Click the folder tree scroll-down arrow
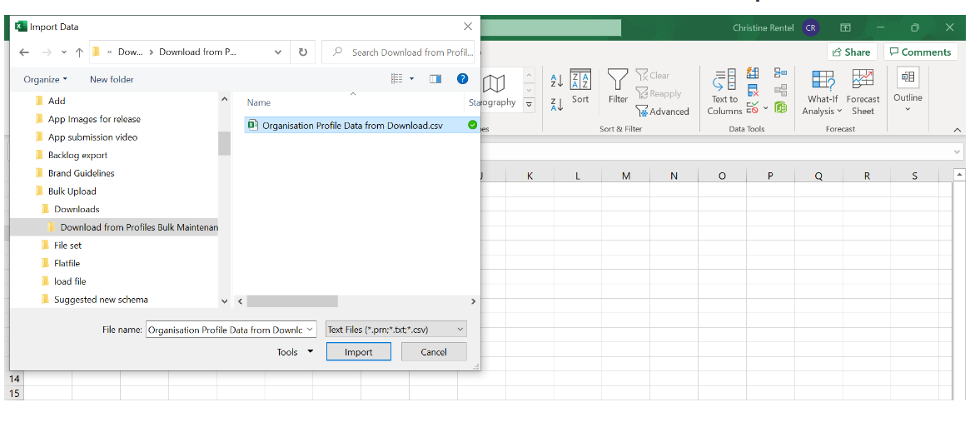 pos(225,301)
